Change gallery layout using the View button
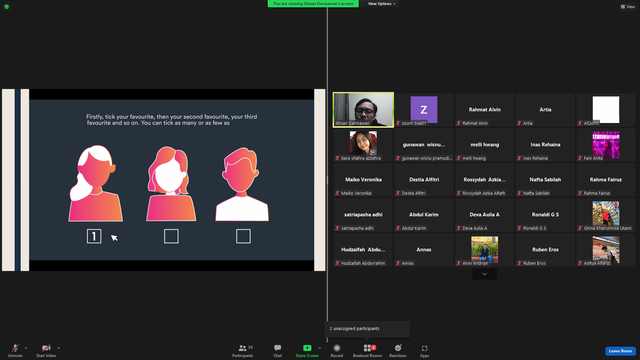The height and width of the screenshot is (360, 640). [628, 7]
